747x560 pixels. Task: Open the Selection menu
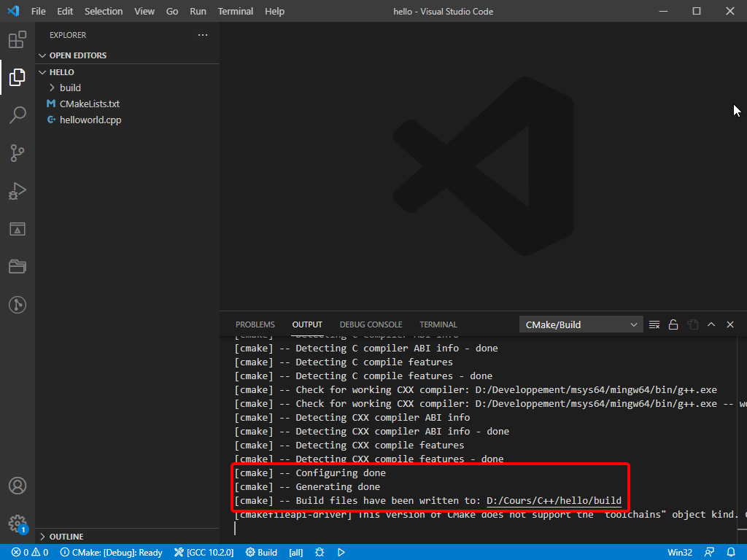[104, 11]
